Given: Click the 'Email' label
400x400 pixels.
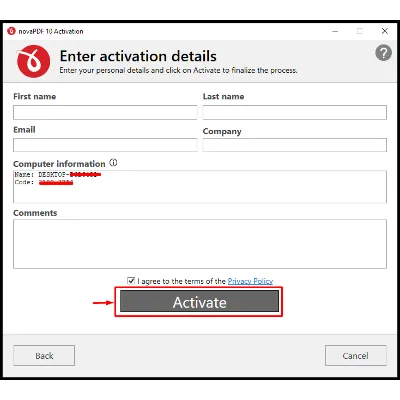Looking at the screenshot, I should [x=24, y=130].
